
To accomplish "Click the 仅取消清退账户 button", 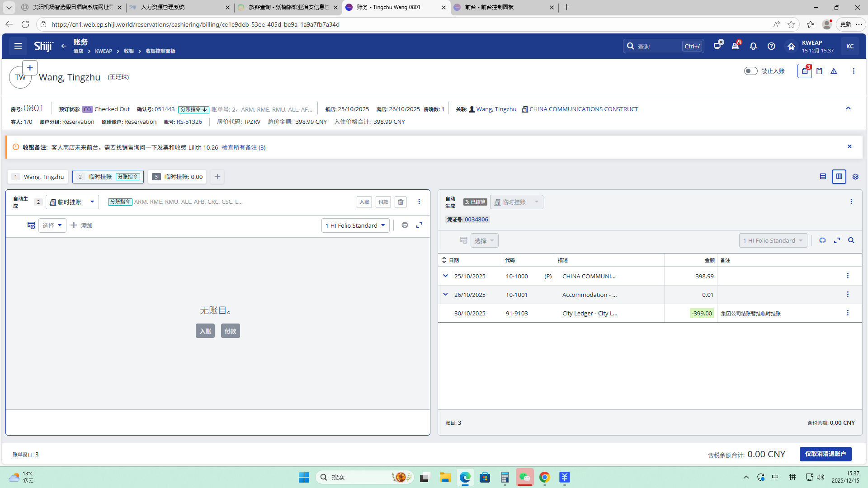I will click(825, 454).
